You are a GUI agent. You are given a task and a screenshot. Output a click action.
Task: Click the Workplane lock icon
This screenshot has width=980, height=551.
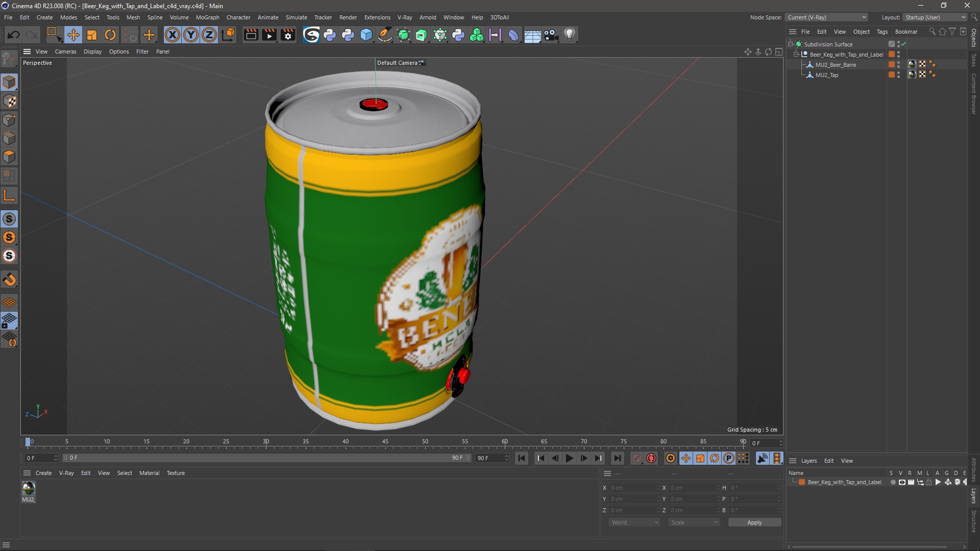click(9, 321)
